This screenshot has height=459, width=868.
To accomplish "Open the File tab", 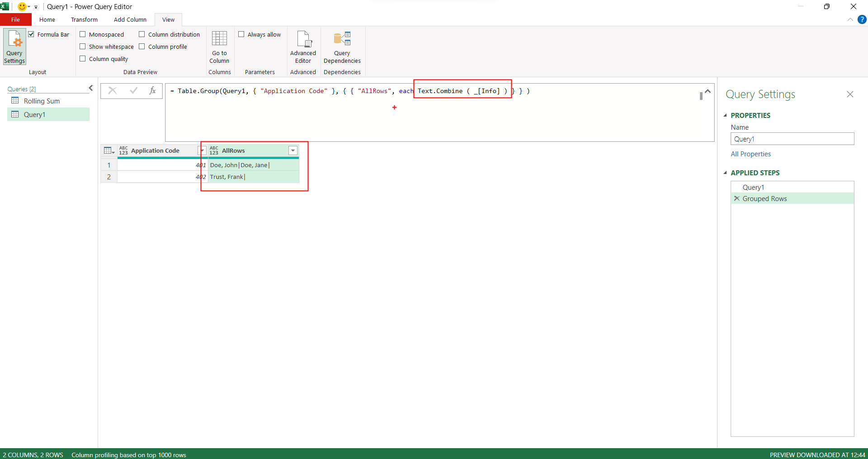I will click(x=16, y=19).
